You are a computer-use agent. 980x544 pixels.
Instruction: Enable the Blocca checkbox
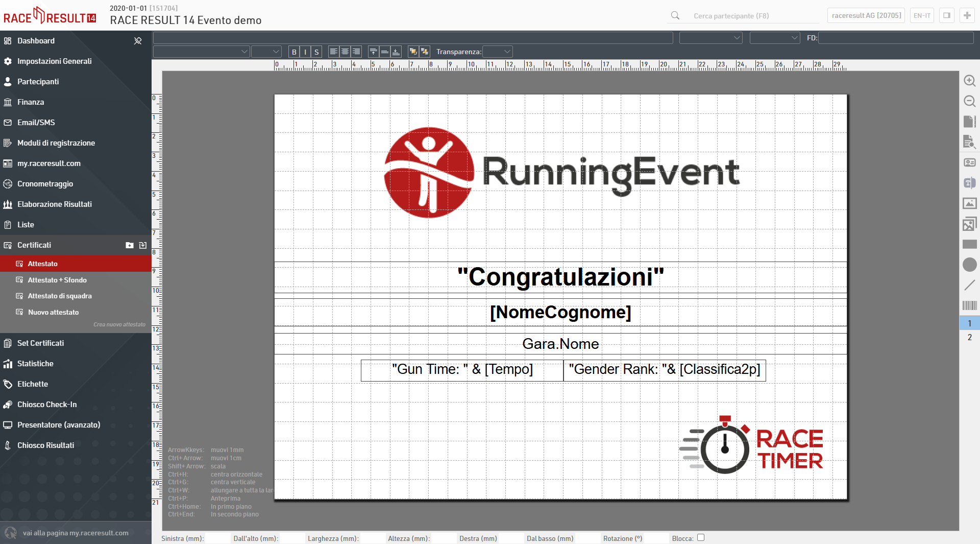click(701, 537)
